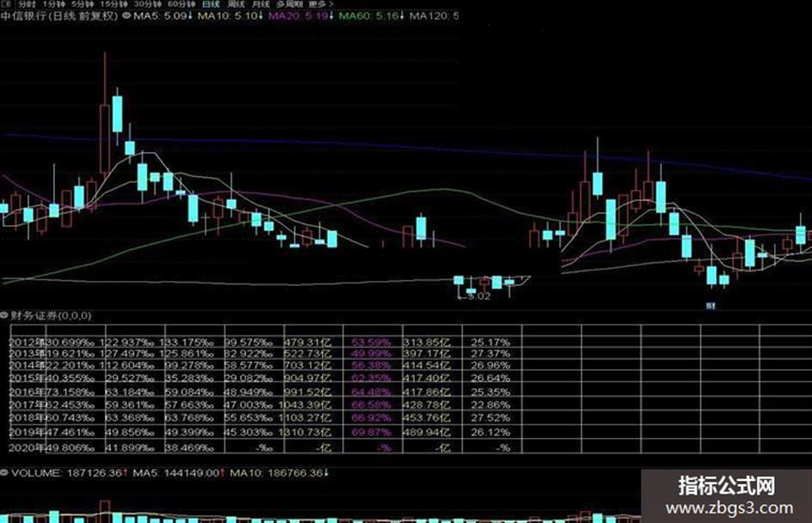Switch to the 月线 monthly chart tab

click(260, 4)
